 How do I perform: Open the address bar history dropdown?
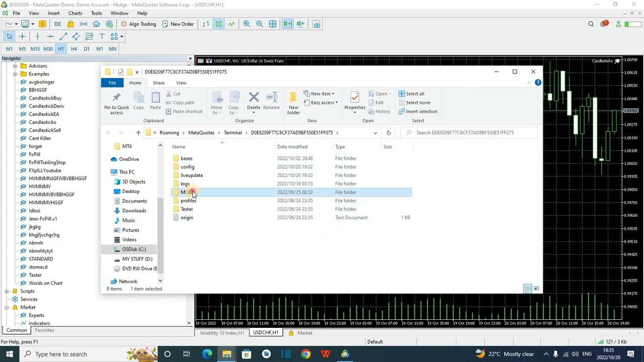(x=375, y=133)
